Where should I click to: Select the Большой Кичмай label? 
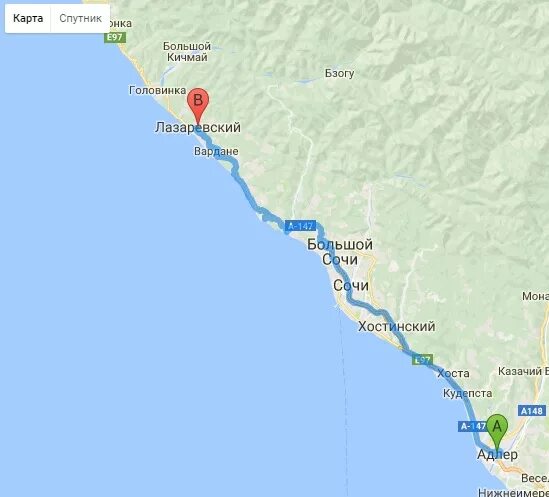[187, 51]
